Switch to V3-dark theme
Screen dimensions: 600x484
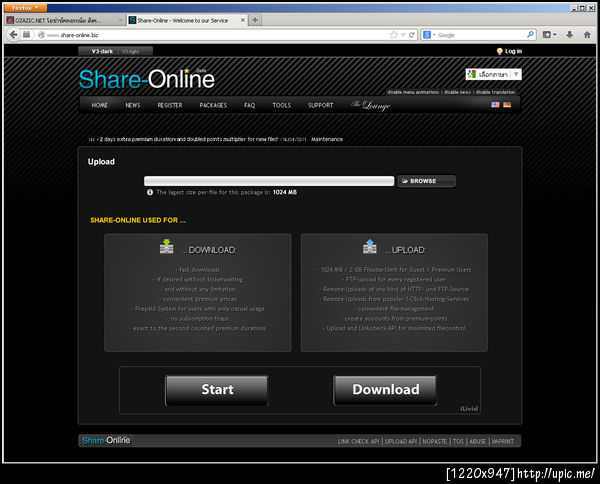[x=102, y=51]
